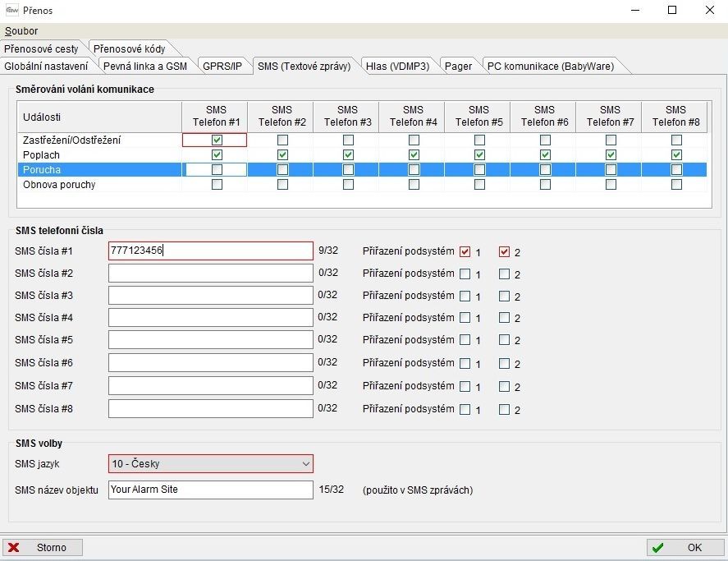Open the Soubor menu
The image size is (728, 561).
21,31
